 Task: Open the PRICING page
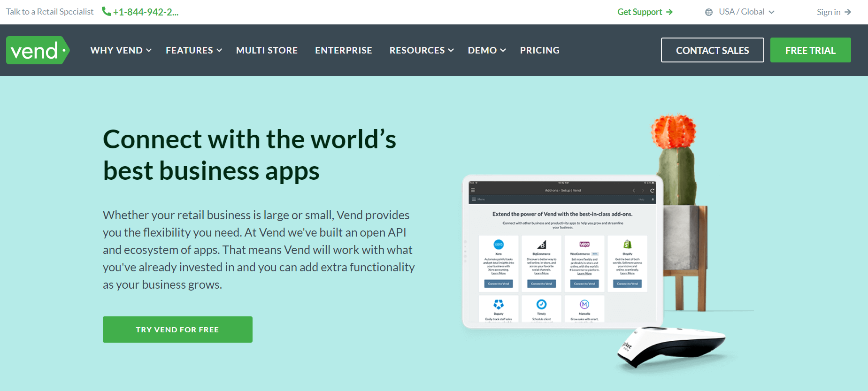point(540,50)
